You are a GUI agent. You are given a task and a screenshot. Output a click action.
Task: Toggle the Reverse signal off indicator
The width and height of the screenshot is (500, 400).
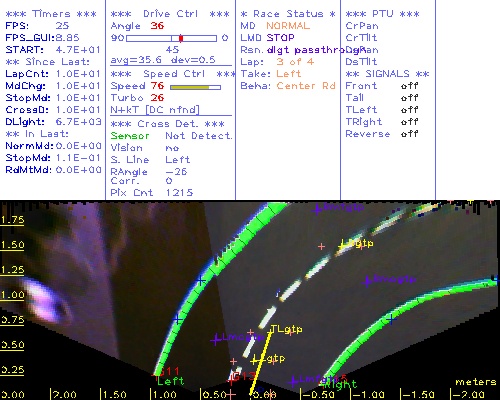tap(410, 134)
